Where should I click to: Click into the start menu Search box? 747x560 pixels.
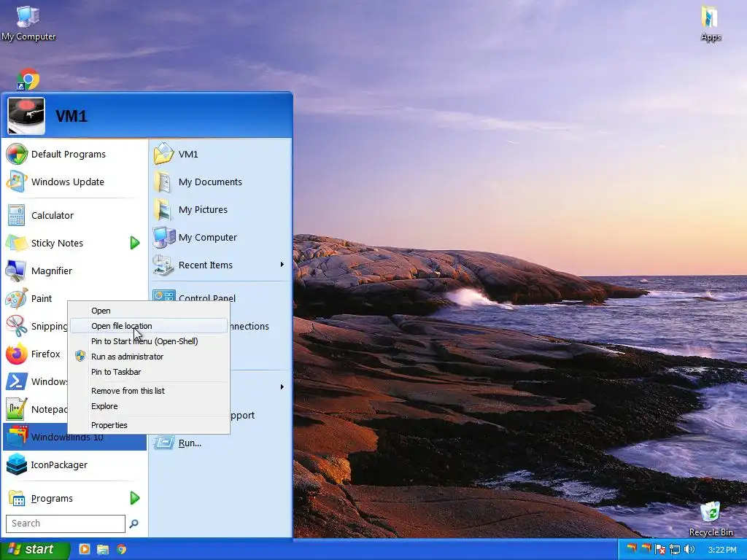(x=65, y=524)
